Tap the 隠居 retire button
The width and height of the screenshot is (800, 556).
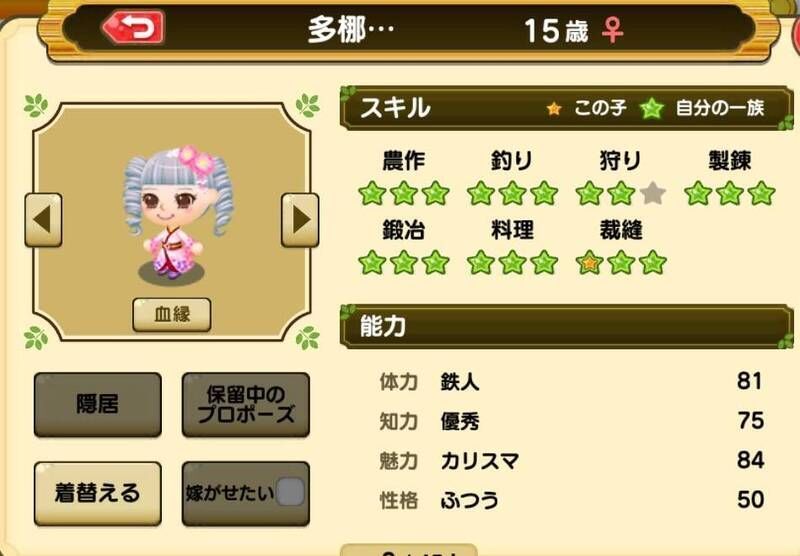coord(98,404)
